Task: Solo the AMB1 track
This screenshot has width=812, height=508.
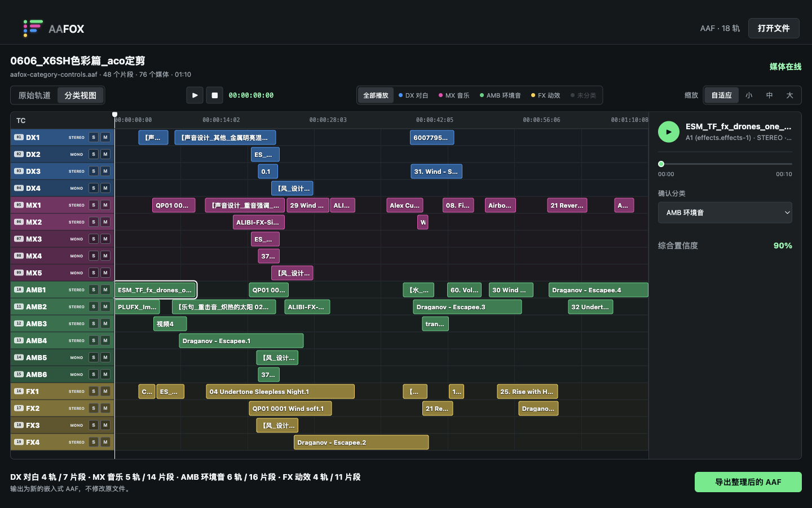Action: (94, 290)
